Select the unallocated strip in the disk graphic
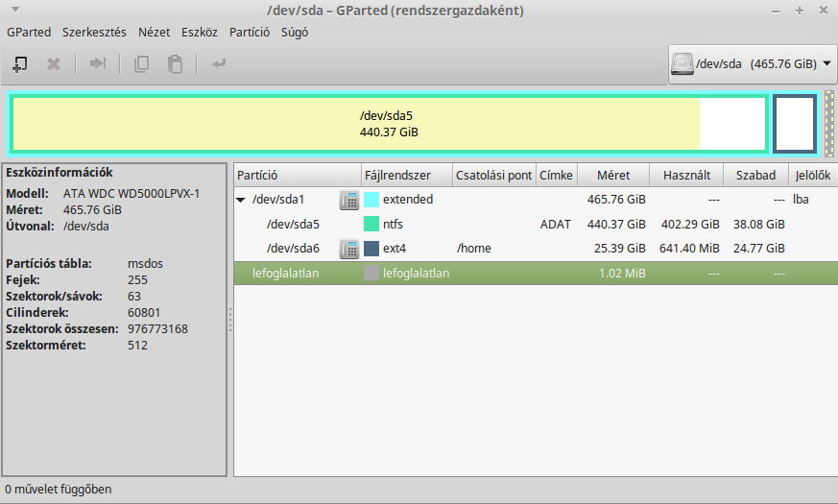 (x=829, y=124)
